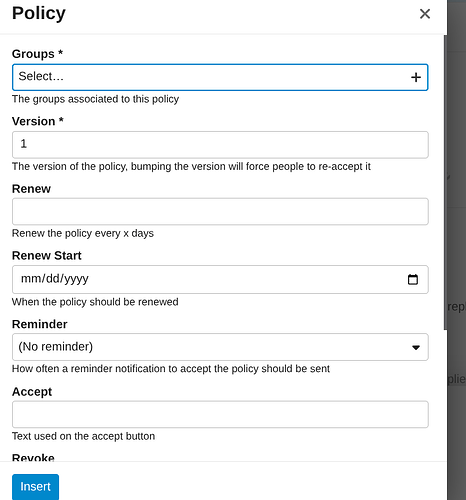Screen dimensions: 466x500
Task: Open the calendar picker icon for Renew Start
Action: (413, 279)
